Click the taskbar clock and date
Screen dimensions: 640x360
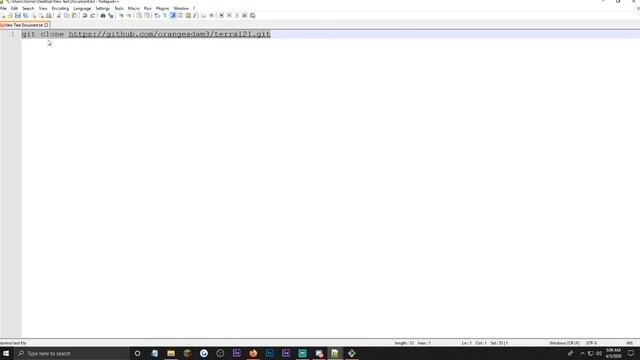613,353
